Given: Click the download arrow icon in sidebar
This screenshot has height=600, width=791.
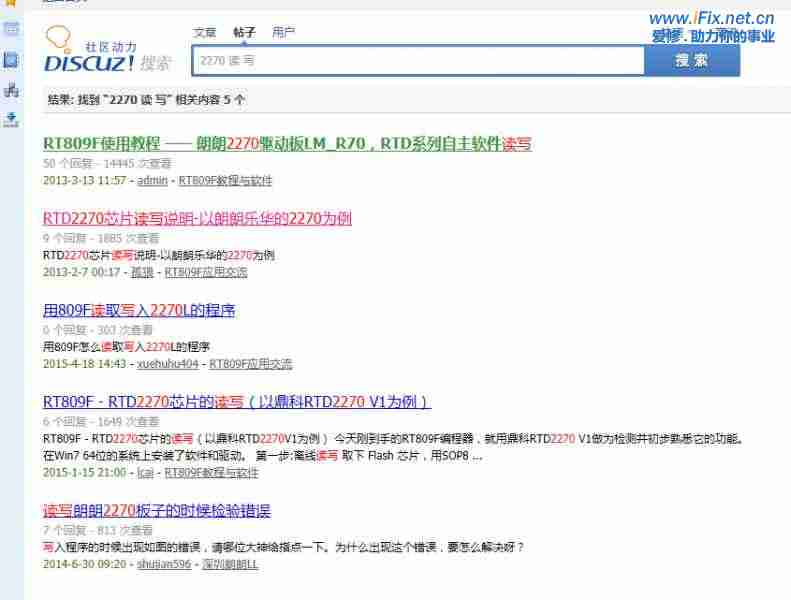Looking at the screenshot, I should coord(11,120).
